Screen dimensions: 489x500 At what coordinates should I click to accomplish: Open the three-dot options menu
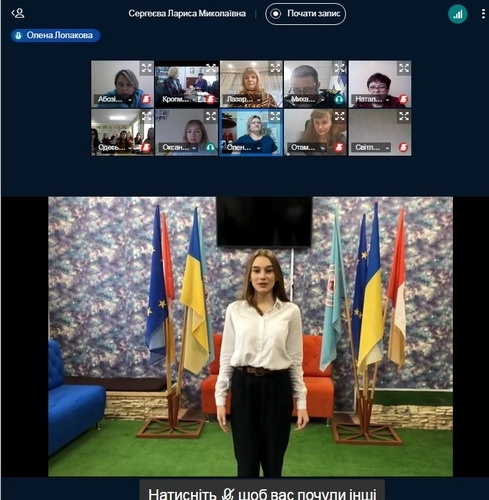[483, 14]
